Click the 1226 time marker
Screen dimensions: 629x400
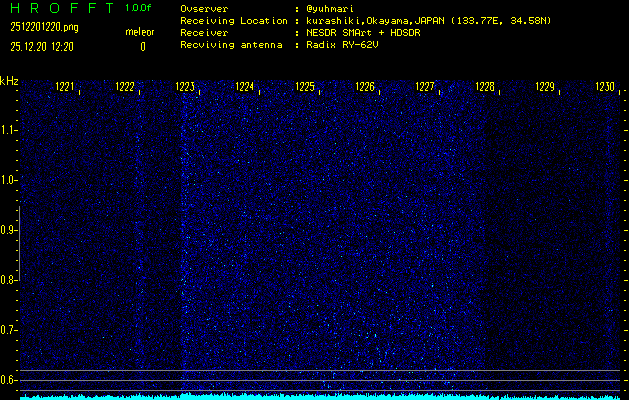coord(365,87)
